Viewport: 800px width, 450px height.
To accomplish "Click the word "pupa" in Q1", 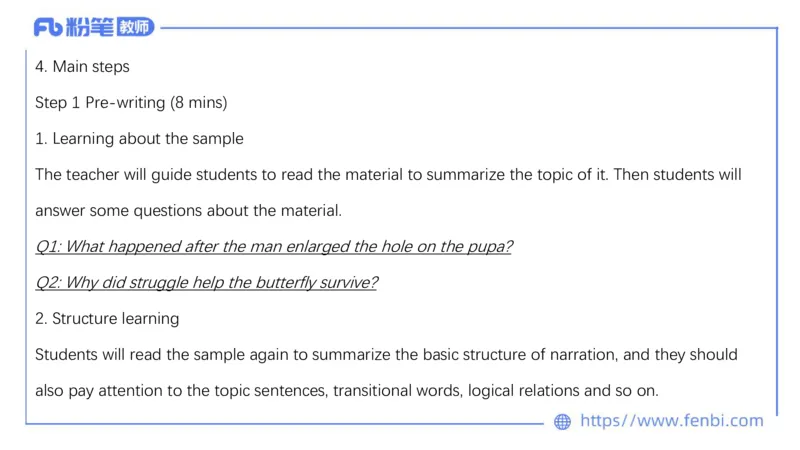I will point(490,247).
